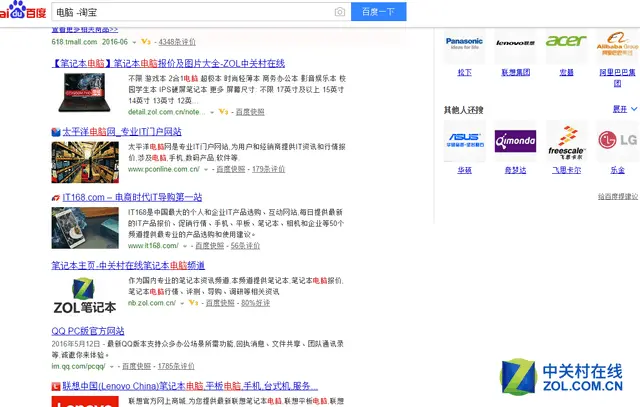Open 1785条评价 reviews link

pyautogui.click(x=176, y=366)
